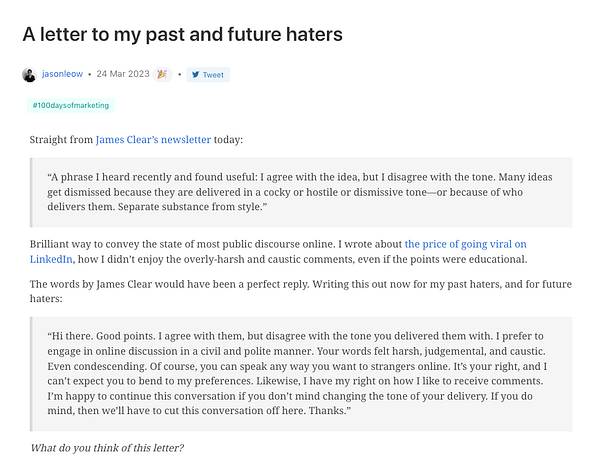Click inside the James Clear quote block

tap(300, 191)
